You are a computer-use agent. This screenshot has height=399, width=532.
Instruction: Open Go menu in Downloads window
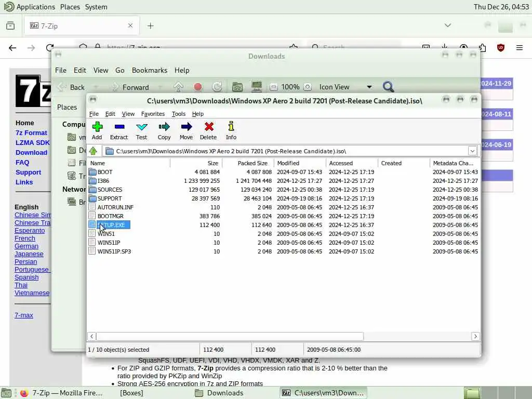coord(120,70)
